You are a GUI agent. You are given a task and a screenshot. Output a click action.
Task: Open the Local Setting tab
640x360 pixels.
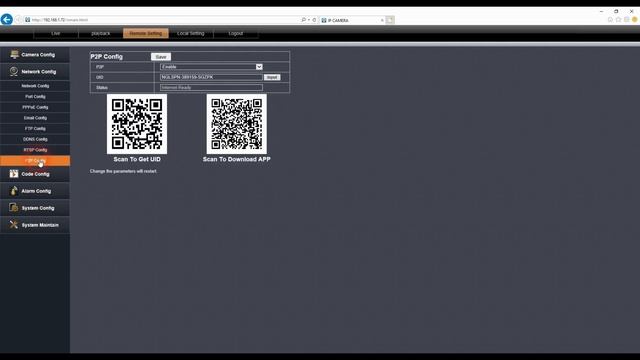[x=191, y=33]
